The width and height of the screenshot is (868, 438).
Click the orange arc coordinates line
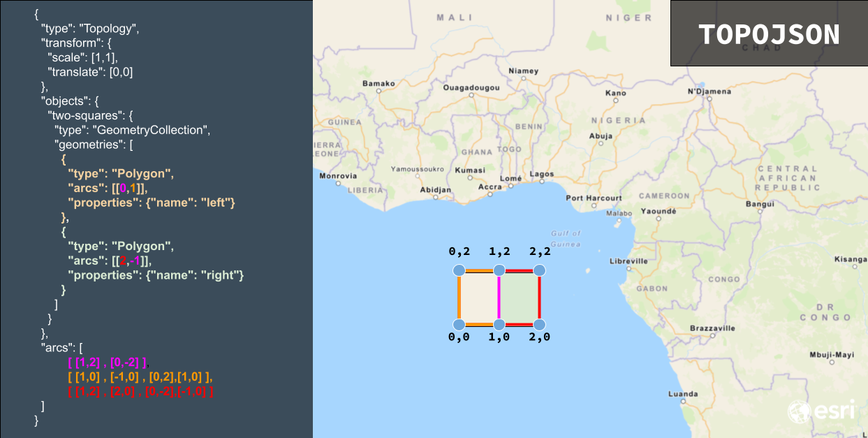pos(140,377)
